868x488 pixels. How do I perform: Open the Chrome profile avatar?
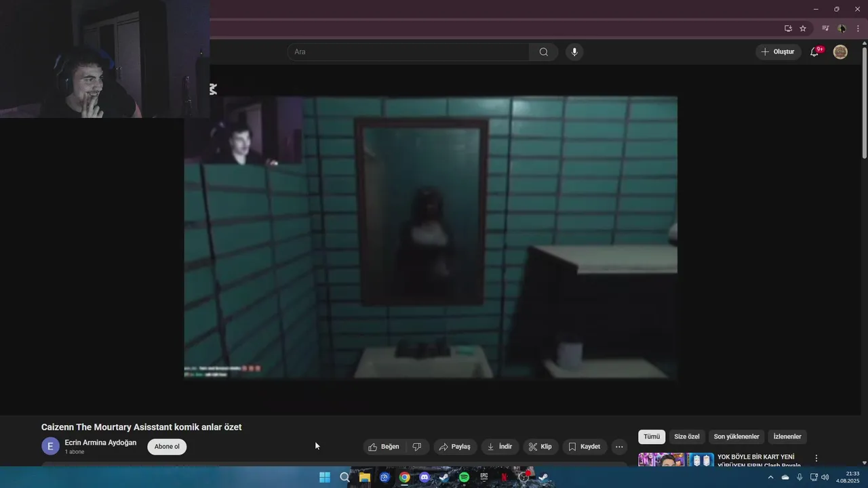[842, 28]
